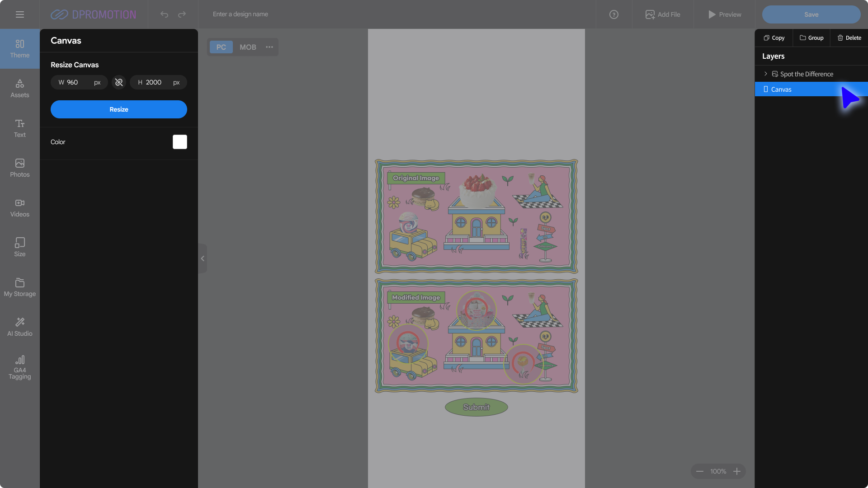Screen dimensions: 868x488
Task: Click the blue Resize button
Action: coord(119,109)
